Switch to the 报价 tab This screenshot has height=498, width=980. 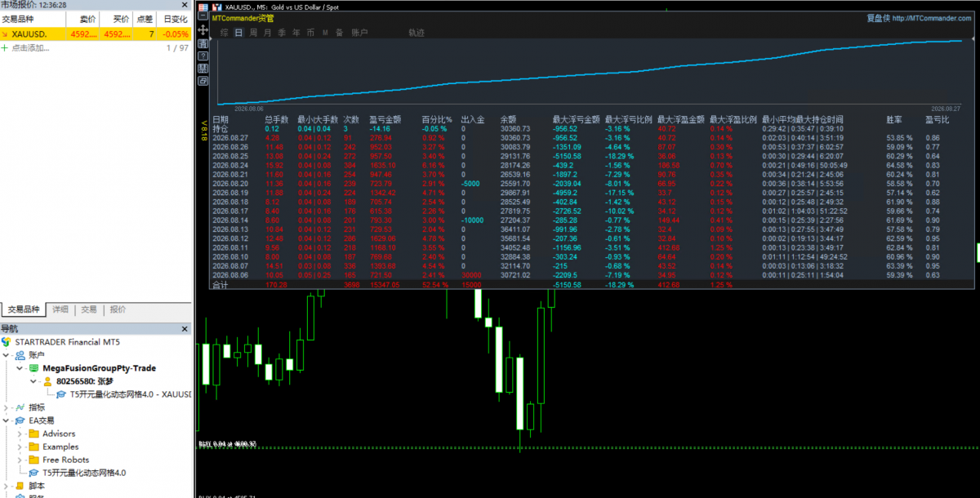coord(118,309)
